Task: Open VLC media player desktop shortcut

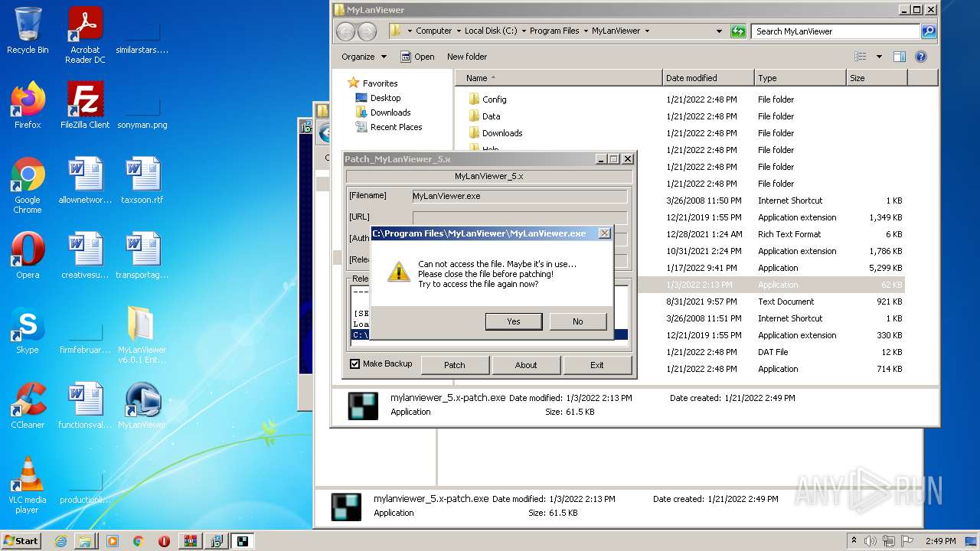Action: tap(28, 484)
